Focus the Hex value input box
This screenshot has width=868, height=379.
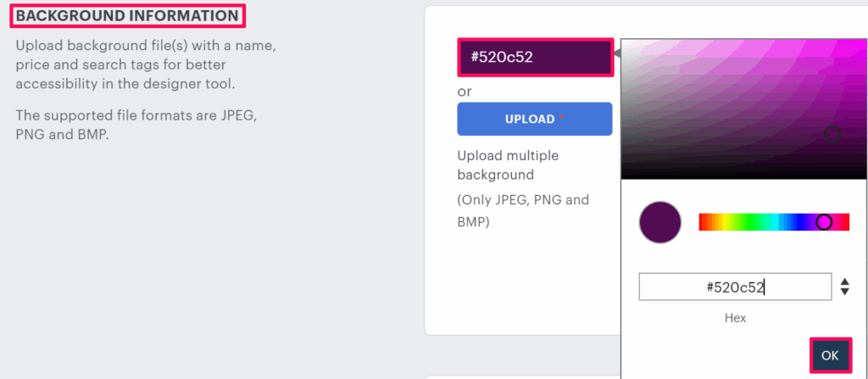tap(735, 287)
